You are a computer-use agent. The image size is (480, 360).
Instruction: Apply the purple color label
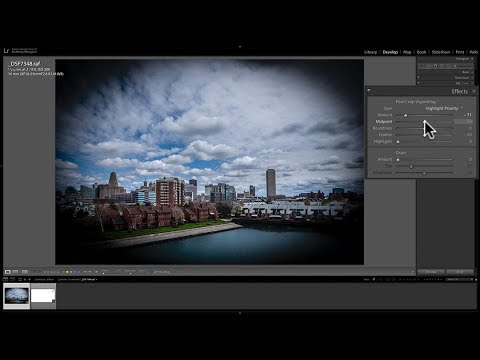point(78,272)
